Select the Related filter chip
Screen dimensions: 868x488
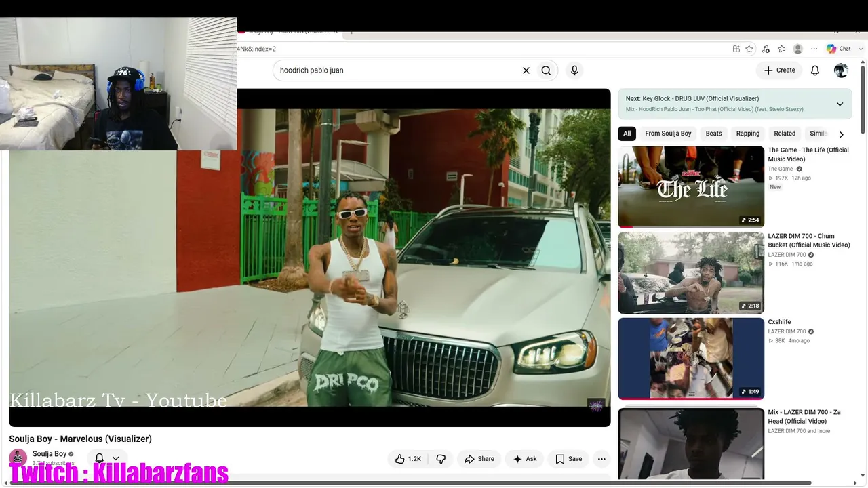[x=785, y=134]
